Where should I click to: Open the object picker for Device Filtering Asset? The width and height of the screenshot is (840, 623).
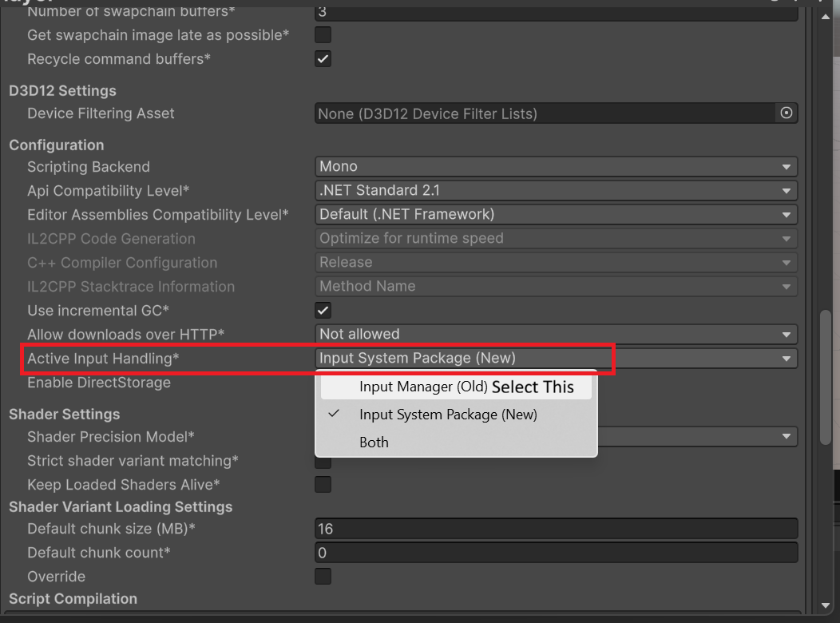[787, 113]
